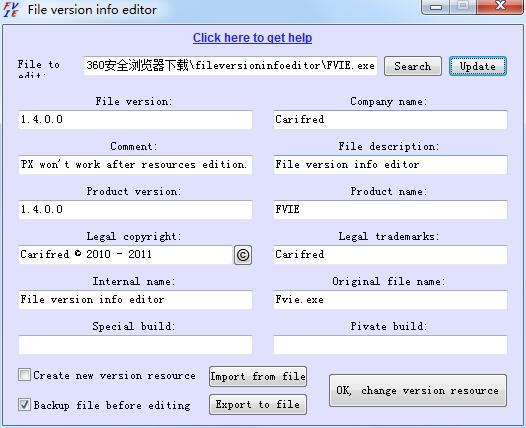Viewport: 526px width, 428px height.
Task: Click the Update button
Action: [478, 66]
